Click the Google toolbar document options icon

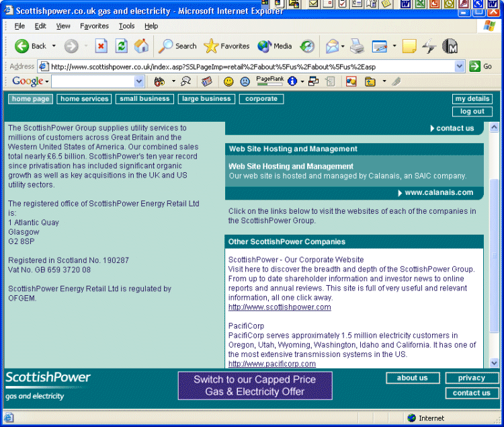[x=330, y=81]
